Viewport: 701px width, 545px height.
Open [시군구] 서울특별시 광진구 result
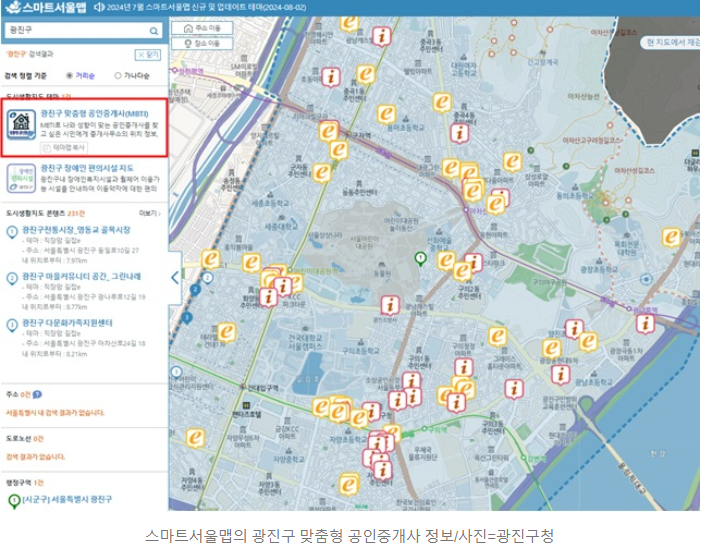(x=67, y=499)
